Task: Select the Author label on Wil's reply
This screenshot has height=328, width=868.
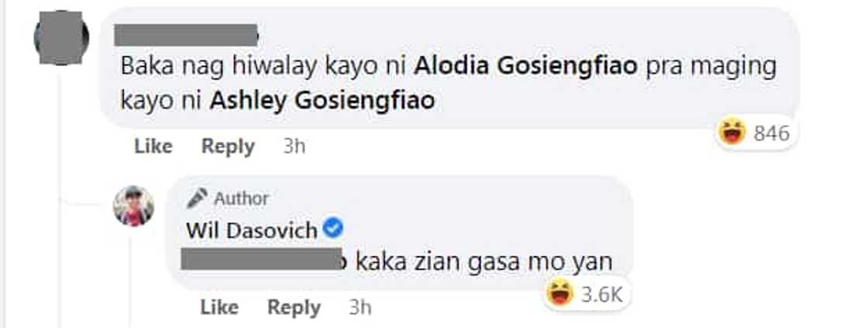Action: [241, 199]
